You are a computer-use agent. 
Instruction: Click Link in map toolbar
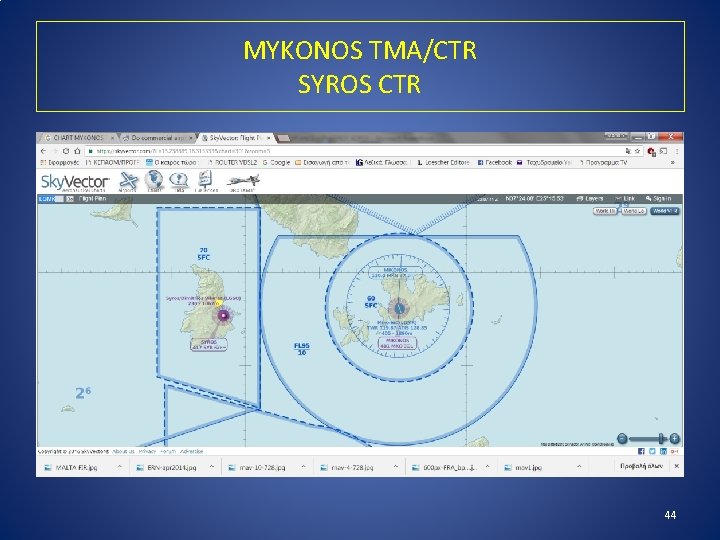[625, 198]
